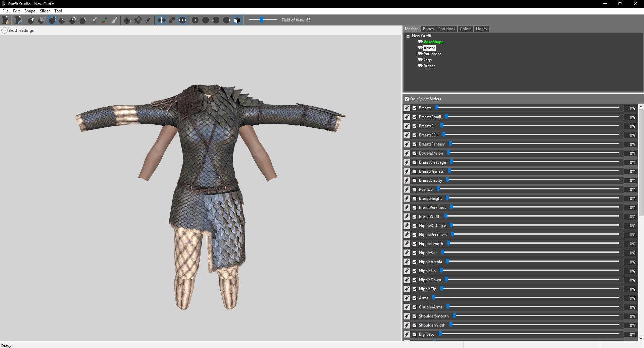Select the Weight Paint brush
644x348 pixels.
(94, 20)
